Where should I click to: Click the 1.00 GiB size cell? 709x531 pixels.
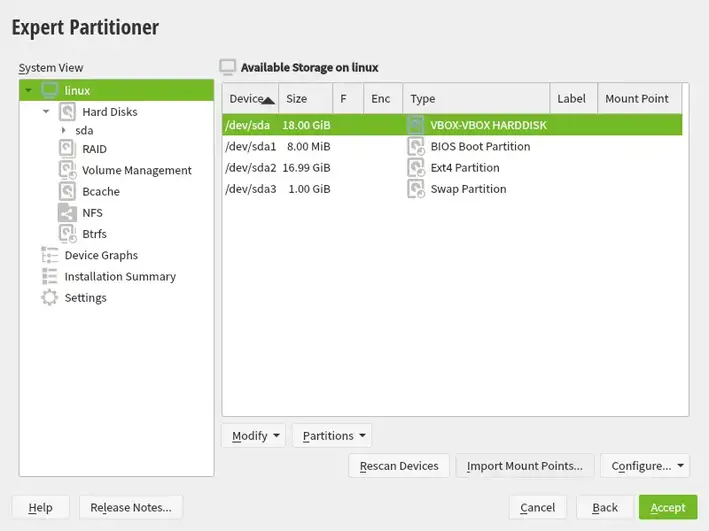click(309, 189)
